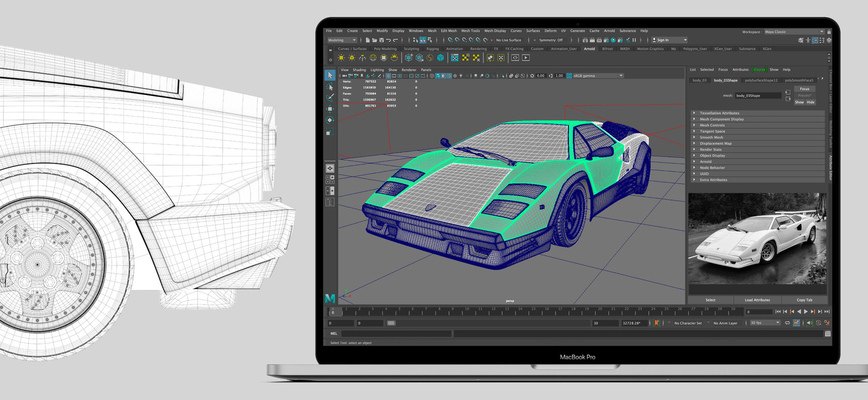Switch to the Poly Modeling shelf tab
The height and width of the screenshot is (400, 868).
(385, 49)
